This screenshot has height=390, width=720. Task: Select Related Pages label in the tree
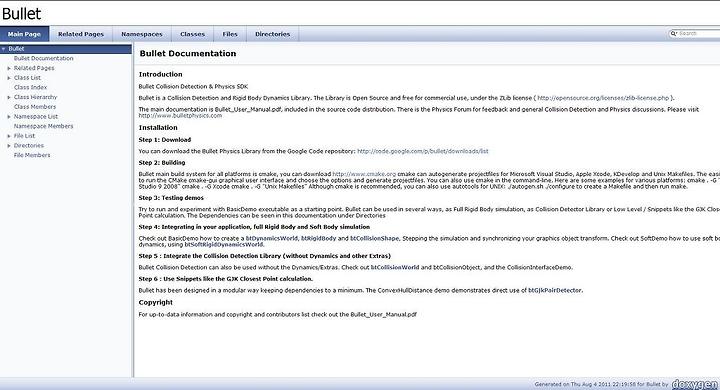tap(34, 68)
